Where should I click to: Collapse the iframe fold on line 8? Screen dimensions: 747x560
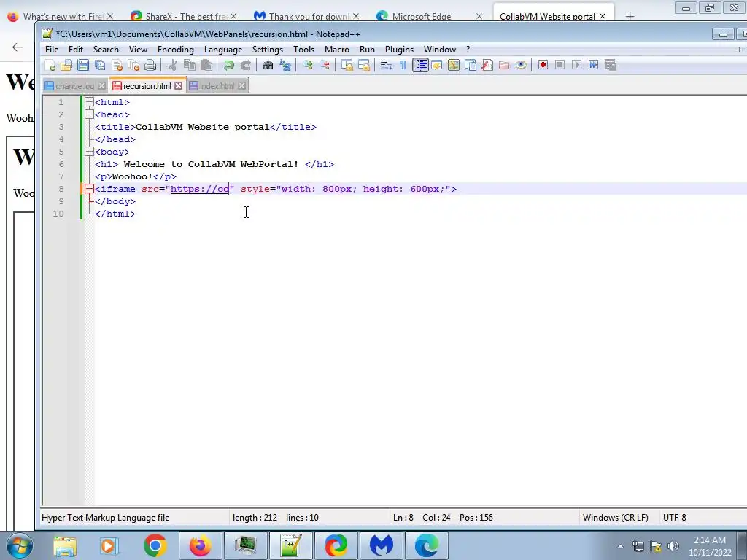(89, 189)
